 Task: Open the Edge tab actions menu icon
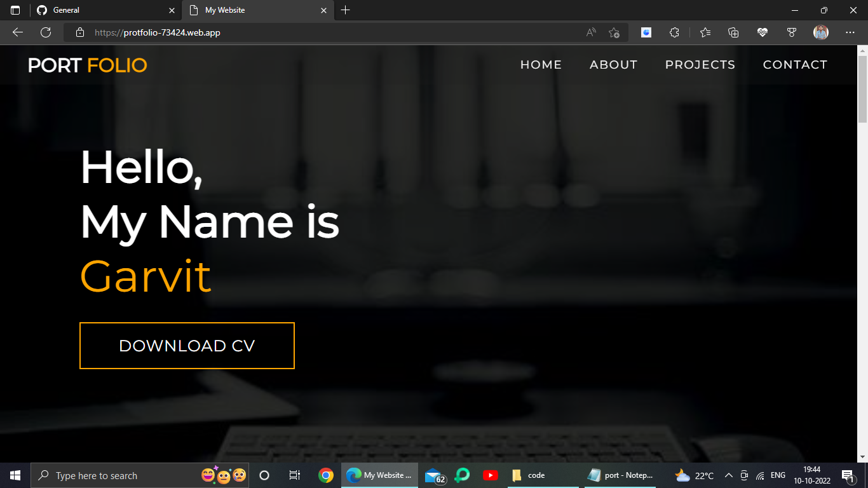15,10
